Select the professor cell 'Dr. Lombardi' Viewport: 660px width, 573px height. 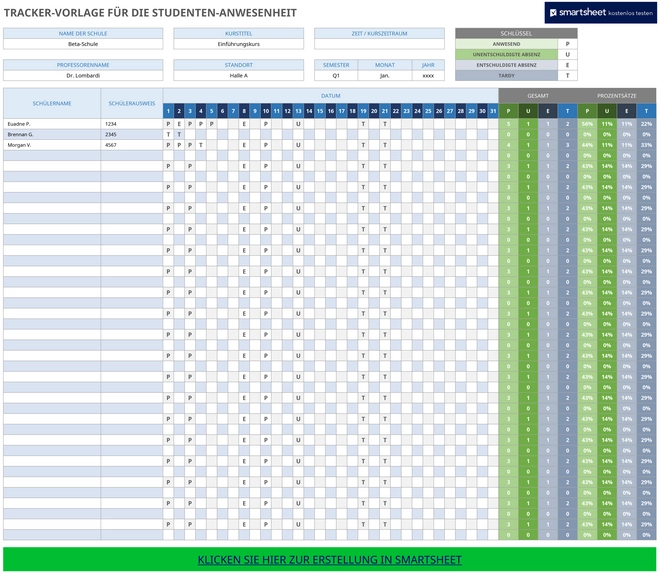[83, 76]
